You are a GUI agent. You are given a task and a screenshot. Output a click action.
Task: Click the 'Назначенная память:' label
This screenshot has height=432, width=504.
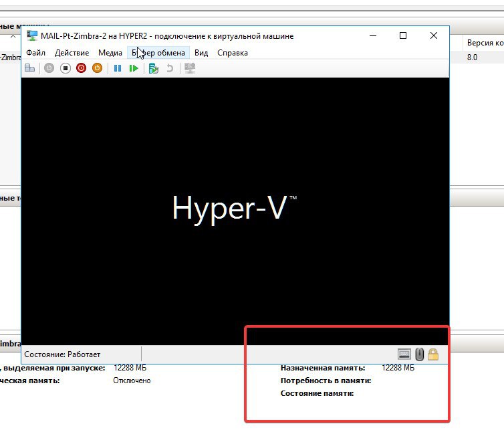point(323,368)
